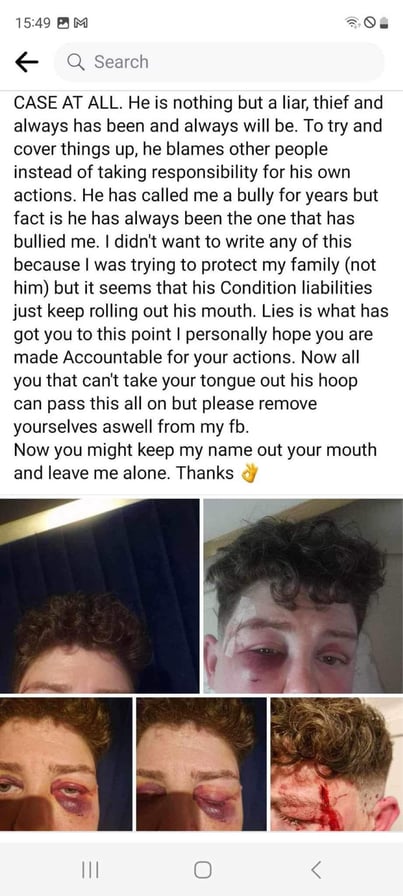Tap the magnifying glass search icon
403x896 pixels.
(77, 62)
